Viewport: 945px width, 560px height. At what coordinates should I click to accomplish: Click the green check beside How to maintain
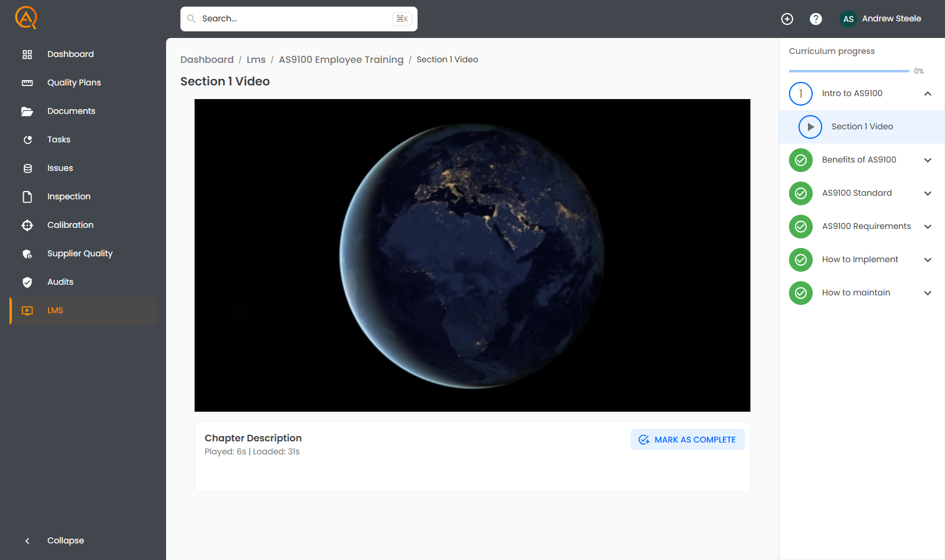point(800,293)
